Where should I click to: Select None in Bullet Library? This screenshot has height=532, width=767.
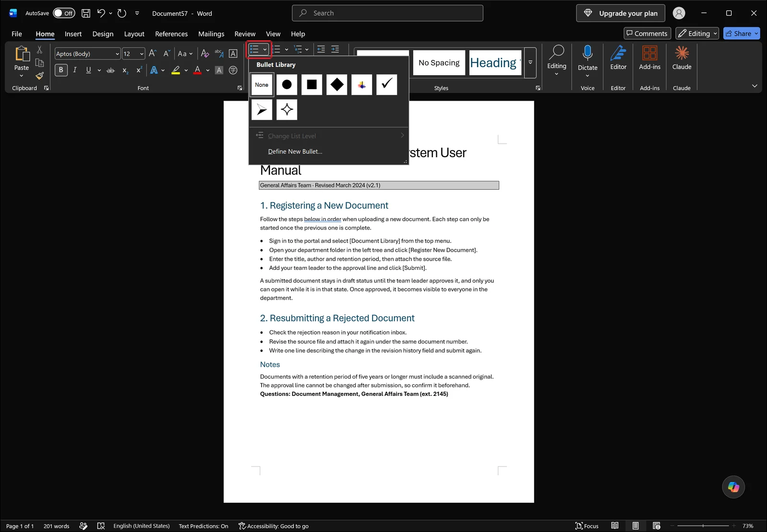pyautogui.click(x=262, y=85)
